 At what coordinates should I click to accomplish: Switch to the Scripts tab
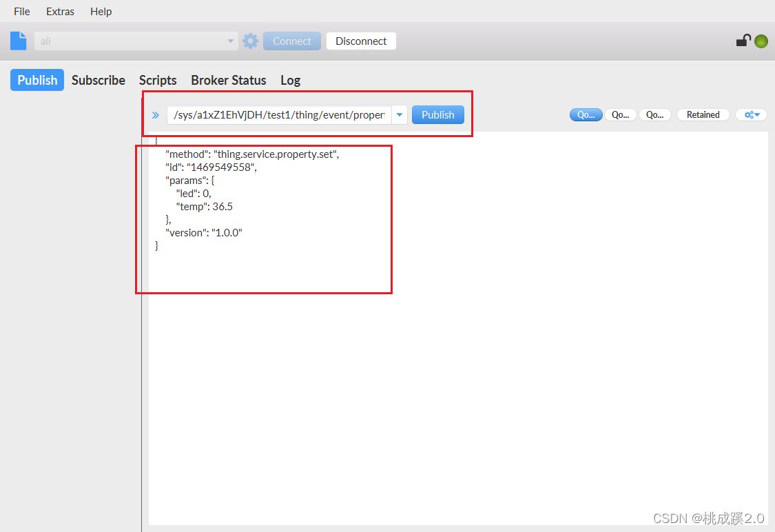158,80
